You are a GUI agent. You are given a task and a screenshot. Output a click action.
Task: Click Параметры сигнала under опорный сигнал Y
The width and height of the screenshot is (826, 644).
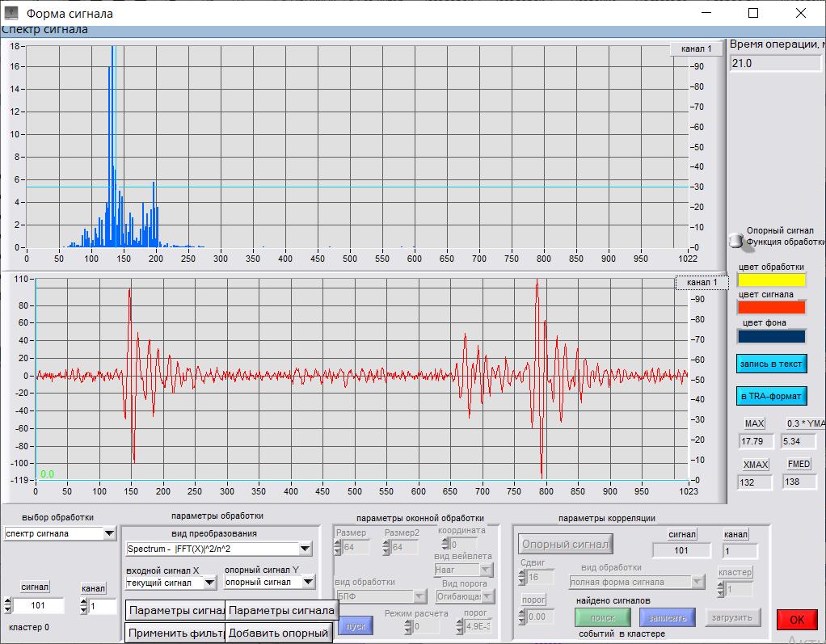pyautogui.click(x=280, y=611)
